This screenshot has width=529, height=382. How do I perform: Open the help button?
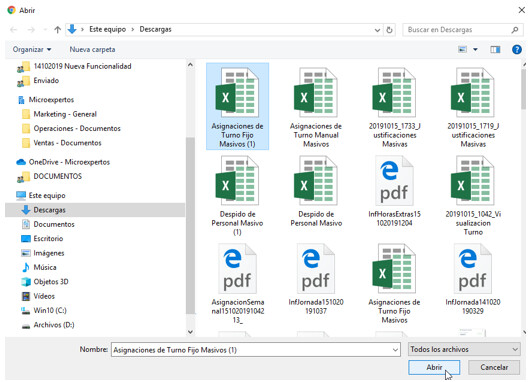click(517, 50)
